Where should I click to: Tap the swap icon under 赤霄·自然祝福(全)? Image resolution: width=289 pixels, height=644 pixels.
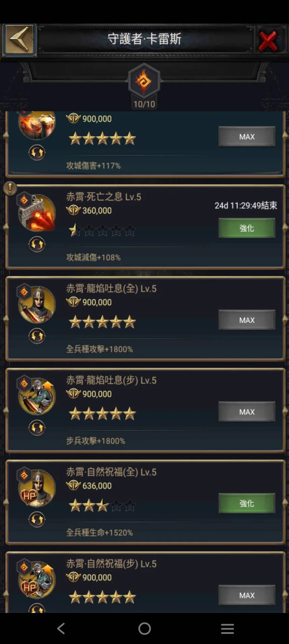(37, 519)
